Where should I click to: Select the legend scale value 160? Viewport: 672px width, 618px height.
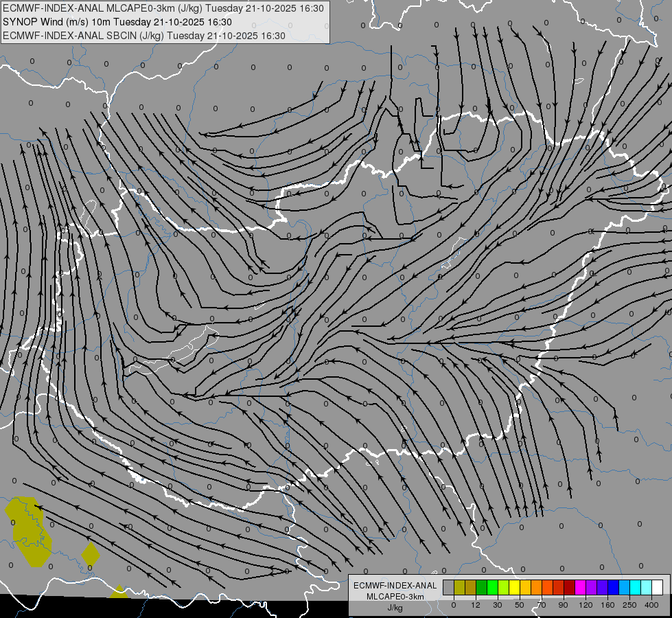click(607, 605)
